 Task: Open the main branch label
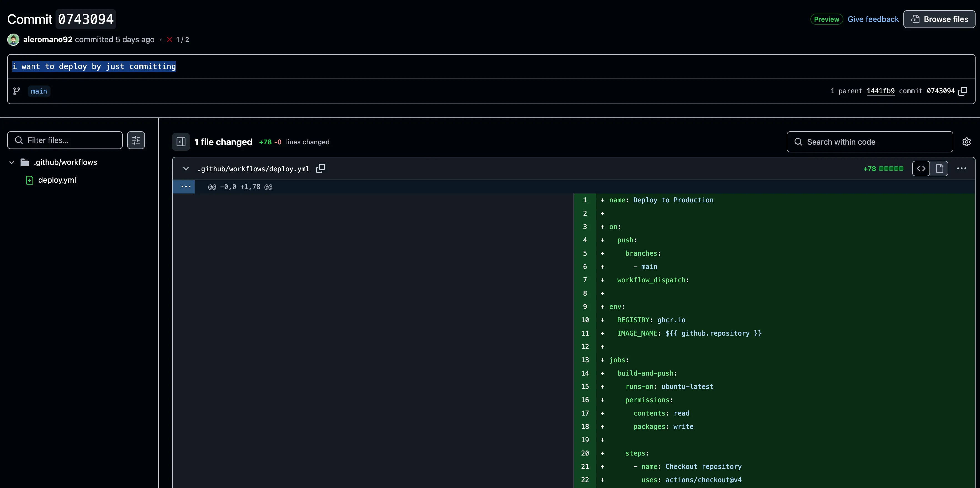pos(39,91)
